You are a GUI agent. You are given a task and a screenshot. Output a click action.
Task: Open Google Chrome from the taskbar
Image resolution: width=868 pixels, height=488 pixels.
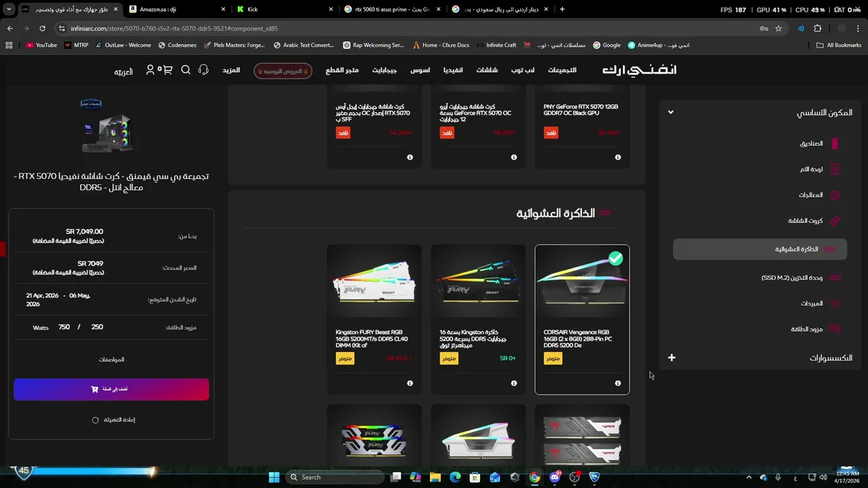point(535,477)
